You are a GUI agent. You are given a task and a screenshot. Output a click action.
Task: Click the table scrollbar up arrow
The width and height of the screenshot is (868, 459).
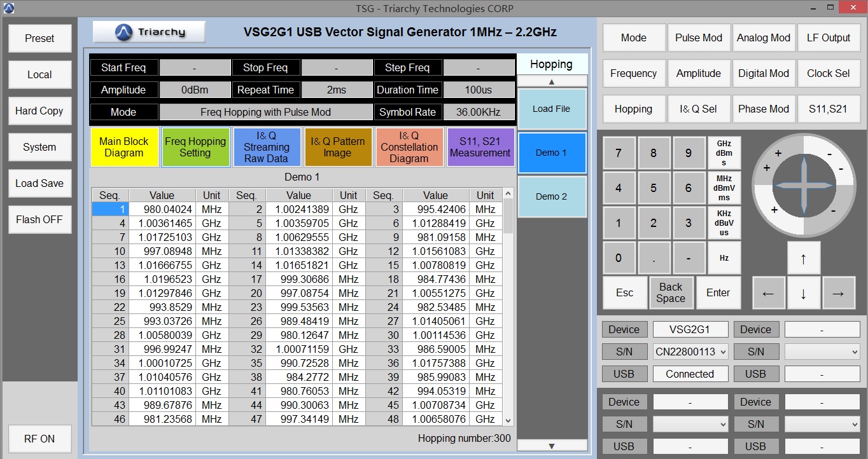click(x=508, y=193)
